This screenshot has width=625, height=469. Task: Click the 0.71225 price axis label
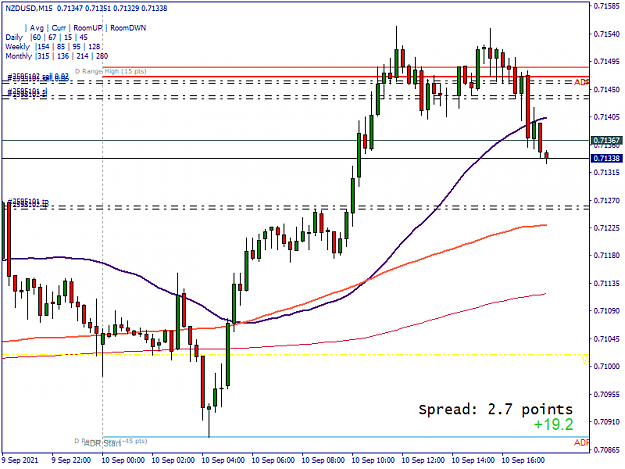coord(607,228)
